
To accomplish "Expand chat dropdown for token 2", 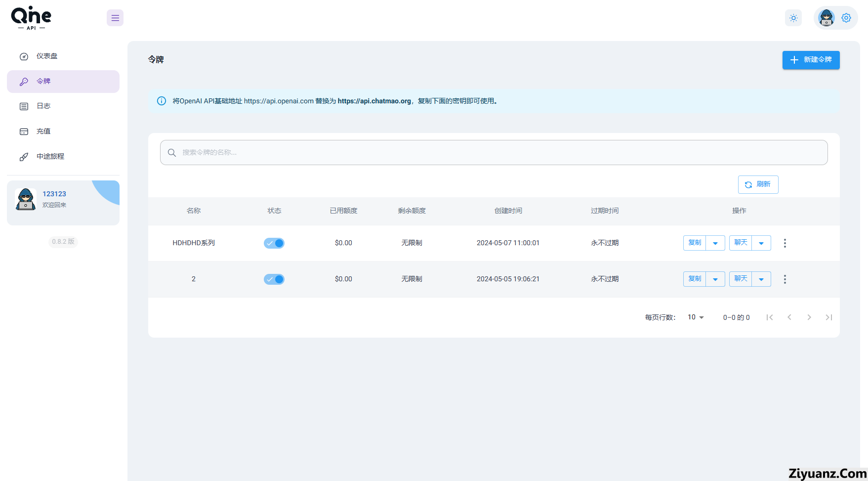I will click(761, 279).
